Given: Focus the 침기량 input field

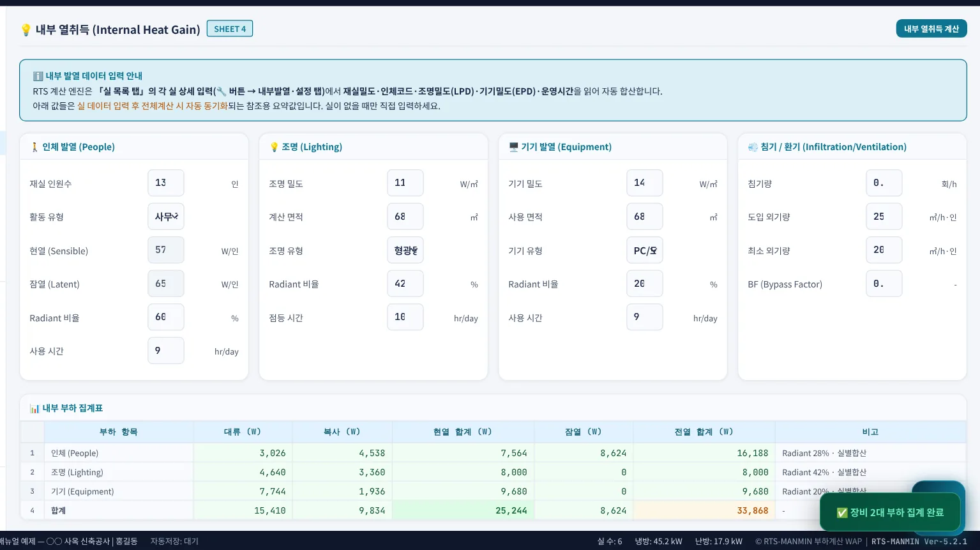Looking at the screenshot, I should tap(884, 183).
